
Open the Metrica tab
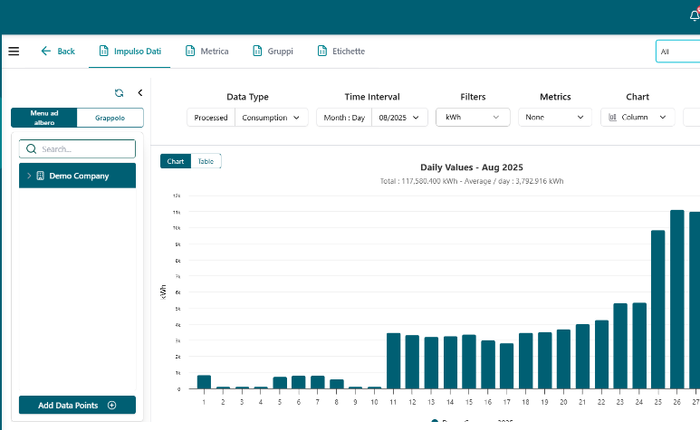point(207,51)
